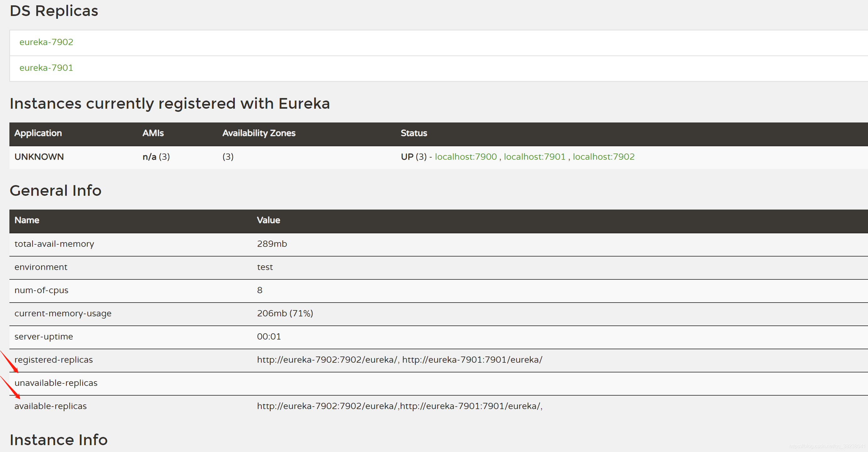Click the localhost:7902 instance link

coord(603,157)
